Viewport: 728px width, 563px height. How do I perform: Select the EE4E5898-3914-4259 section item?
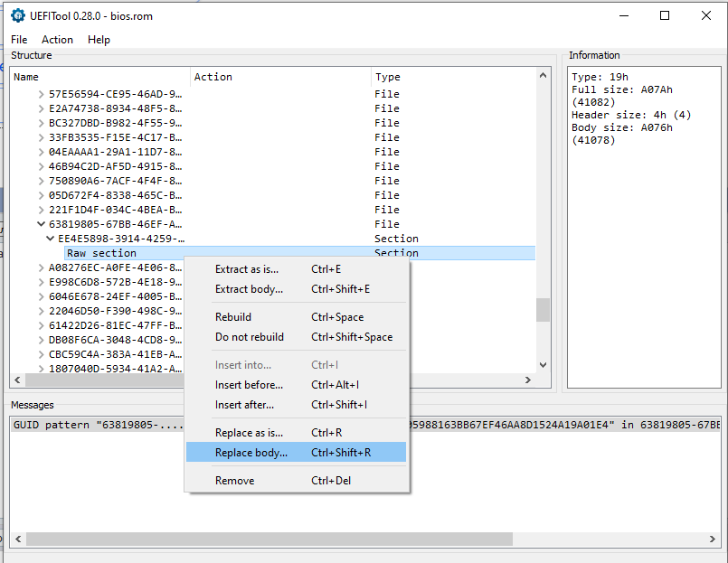pos(121,239)
